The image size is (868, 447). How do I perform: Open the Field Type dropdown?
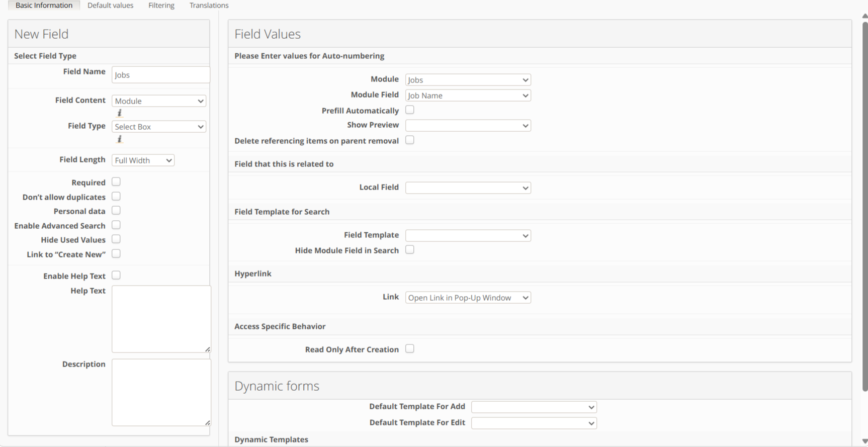tap(159, 127)
